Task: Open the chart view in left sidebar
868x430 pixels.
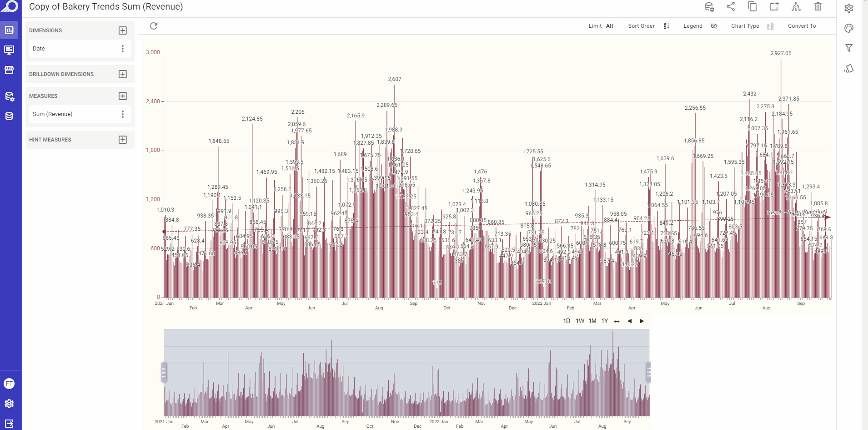Action: pyautogui.click(x=9, y=30)
